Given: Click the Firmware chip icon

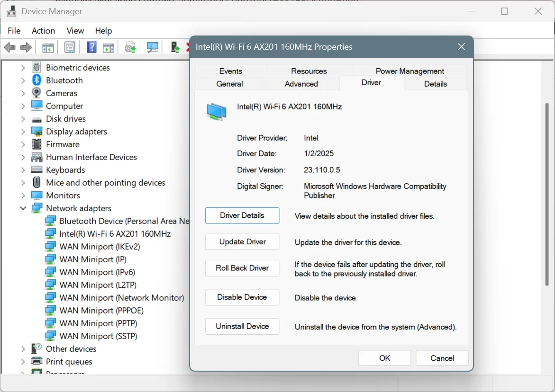Looking at the screenshot, I should point(36,144).
